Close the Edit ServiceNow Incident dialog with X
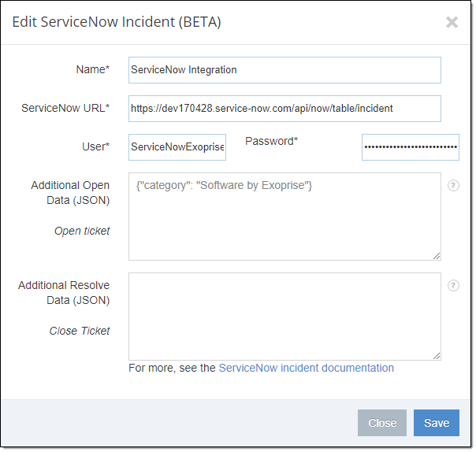The height and width of the screenshot is (452, 476). (x=452, y=22)
